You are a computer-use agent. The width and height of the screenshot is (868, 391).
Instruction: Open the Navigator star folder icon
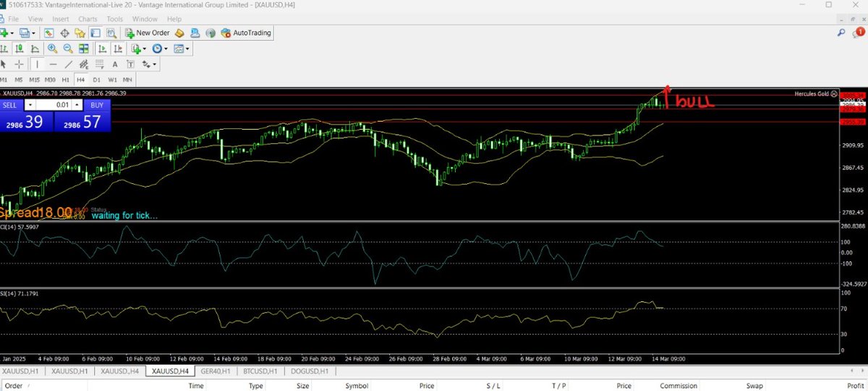(x=80, y=33)
